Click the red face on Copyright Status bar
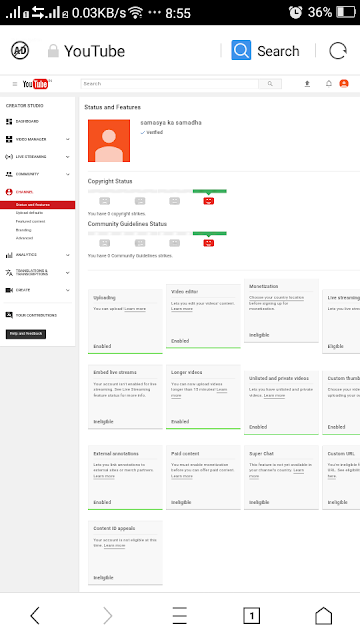Viewport: 360px width, 640px height. tap(209, 201)
